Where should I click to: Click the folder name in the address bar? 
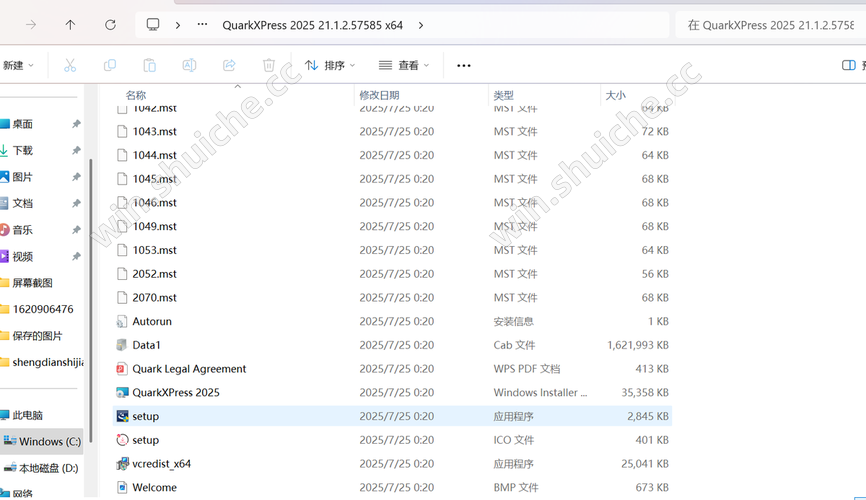tap(313, 25)
